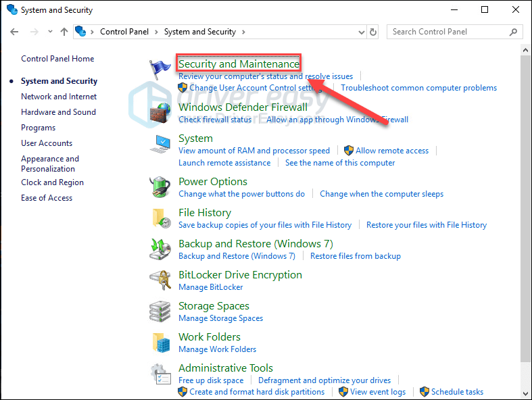Expand the address bar history dropdown
Screen dimensions: 532x400
point(362,32)
